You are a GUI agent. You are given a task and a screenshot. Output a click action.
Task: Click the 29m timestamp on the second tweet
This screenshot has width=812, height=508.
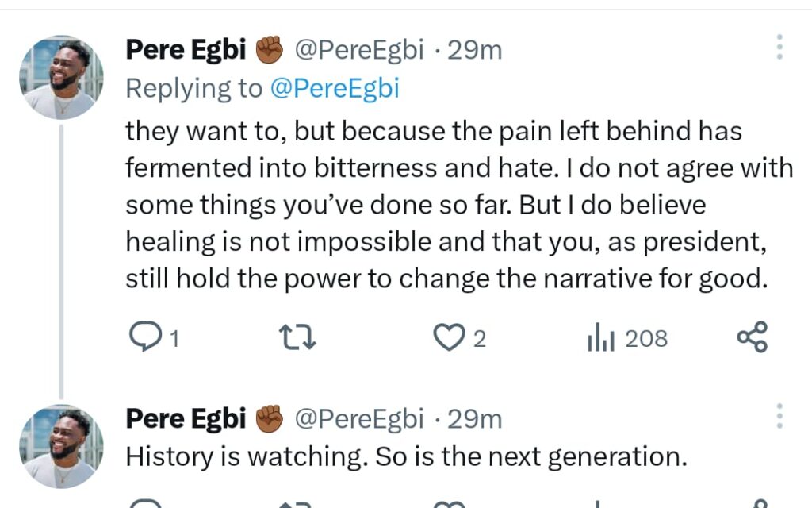(x=475, y=418)
